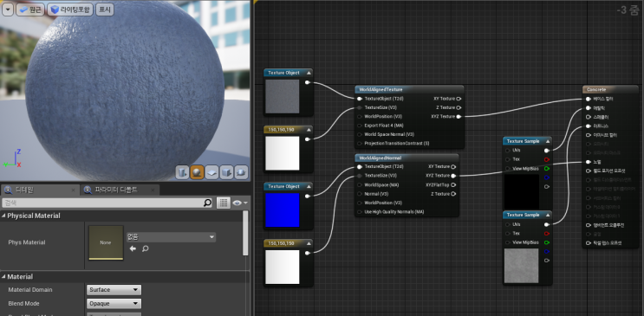Select the plane preview mesh icon
644x316 pixels.
[211, 172]
